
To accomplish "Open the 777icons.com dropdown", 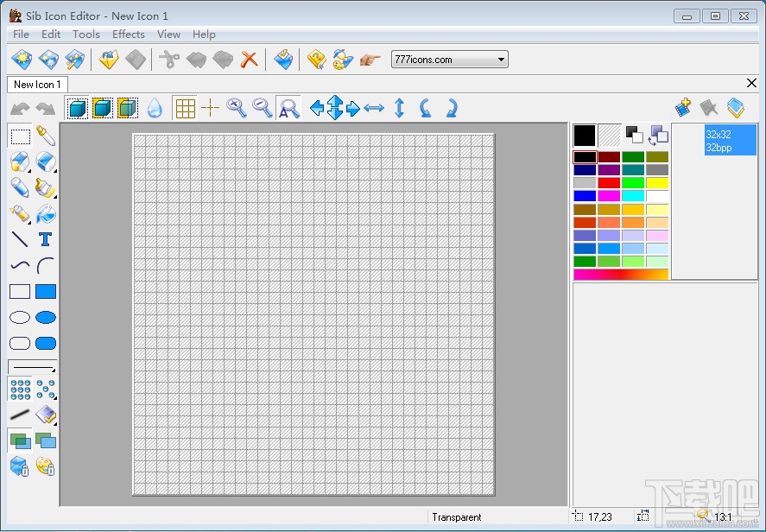I will click(x=449, y=60).
